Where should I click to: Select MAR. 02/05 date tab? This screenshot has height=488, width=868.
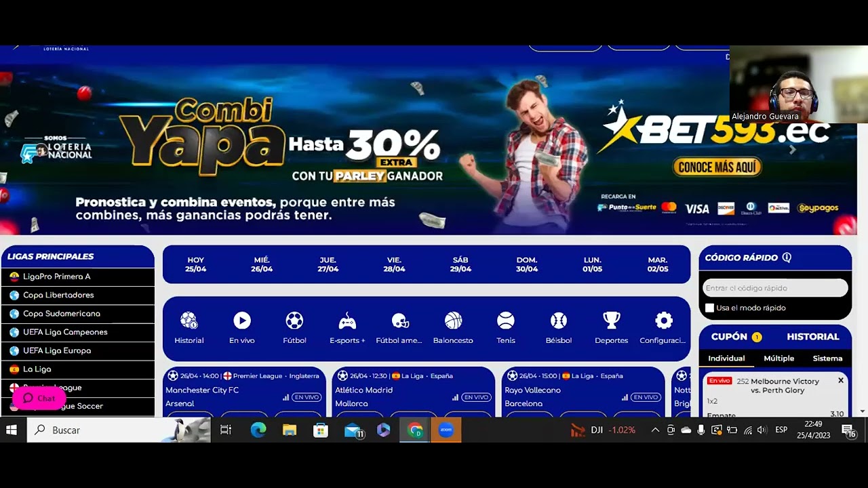click(x=658, y=264)
